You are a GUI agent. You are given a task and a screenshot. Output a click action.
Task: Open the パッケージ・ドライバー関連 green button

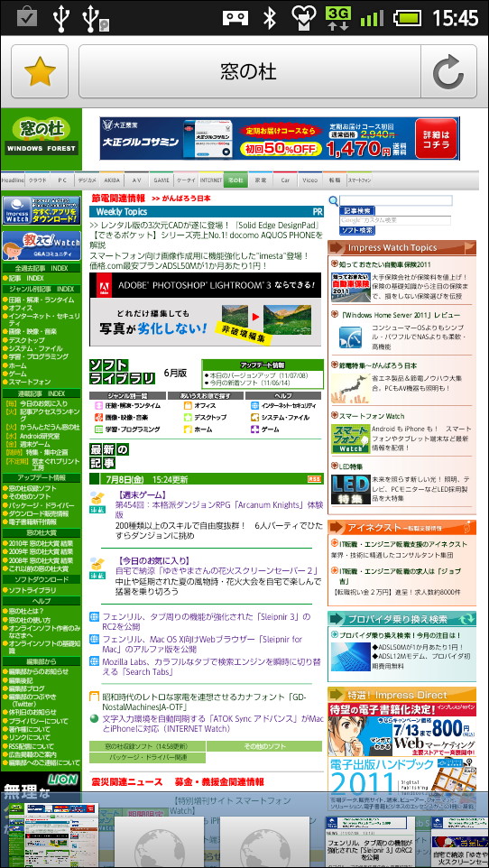click(x=147, y=757)
